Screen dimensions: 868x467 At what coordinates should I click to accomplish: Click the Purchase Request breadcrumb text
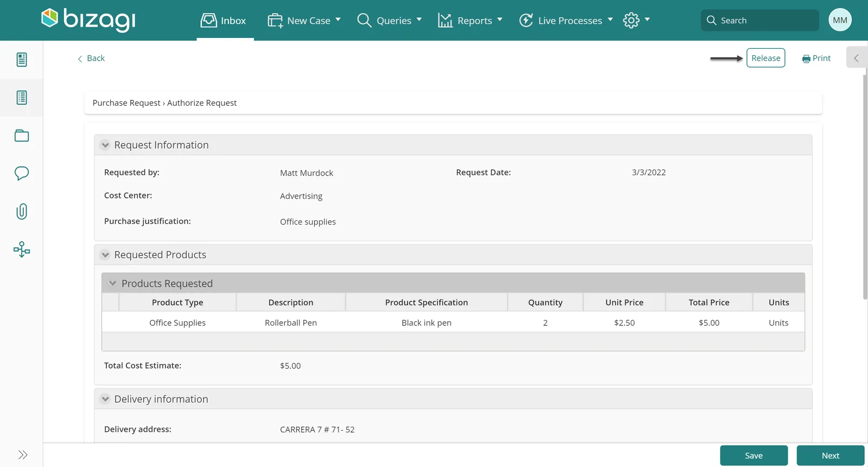point(126,103)
